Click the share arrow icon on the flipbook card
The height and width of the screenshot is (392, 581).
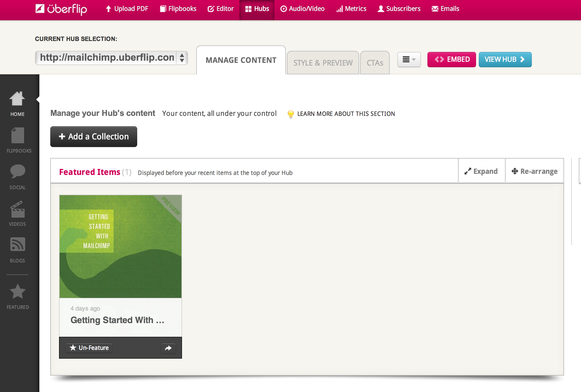pyautogui.click(x=168, y=348)
